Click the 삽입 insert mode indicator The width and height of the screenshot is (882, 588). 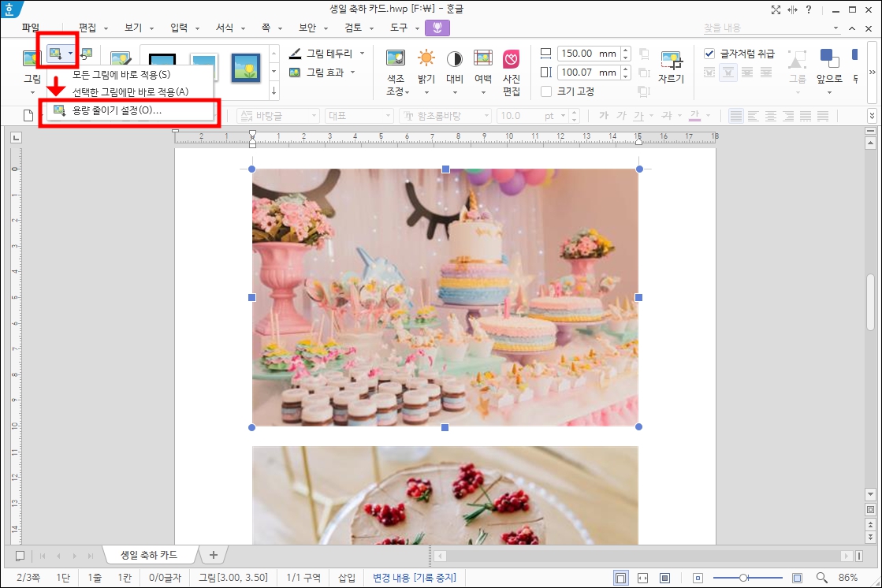point(347,577)
